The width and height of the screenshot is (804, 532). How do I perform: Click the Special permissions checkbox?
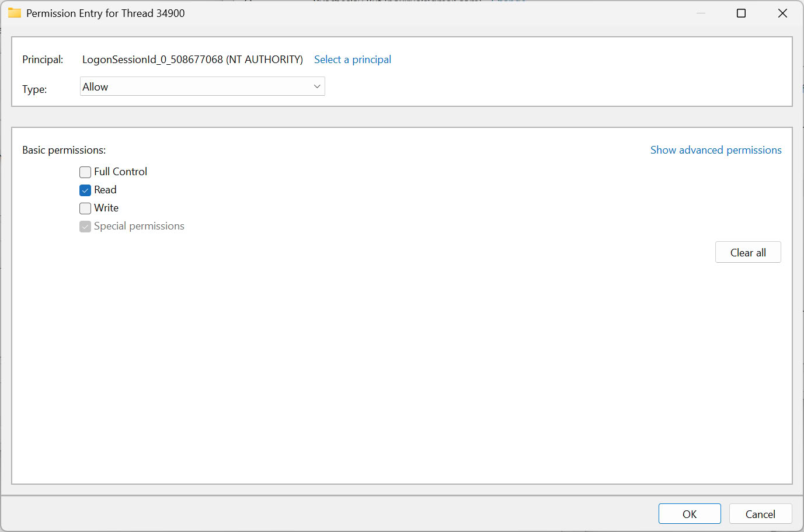(x=85, y=227)
